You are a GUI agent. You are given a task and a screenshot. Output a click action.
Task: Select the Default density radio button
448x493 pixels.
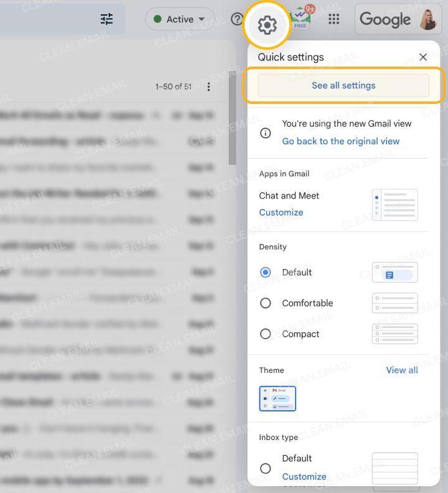(x=266, y=272)
